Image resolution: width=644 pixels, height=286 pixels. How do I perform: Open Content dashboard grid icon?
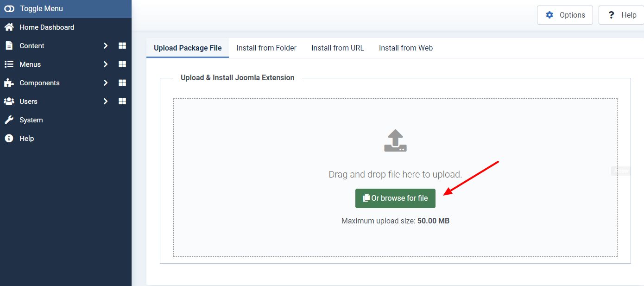(122, 46)
